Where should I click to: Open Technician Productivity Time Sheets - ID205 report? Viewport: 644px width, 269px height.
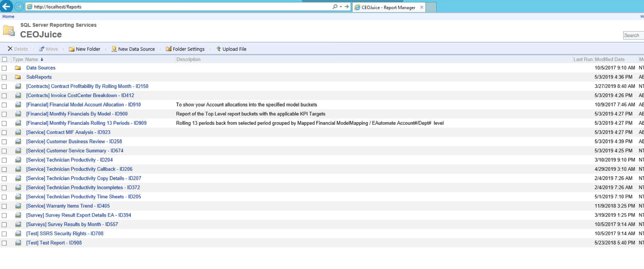83,197
